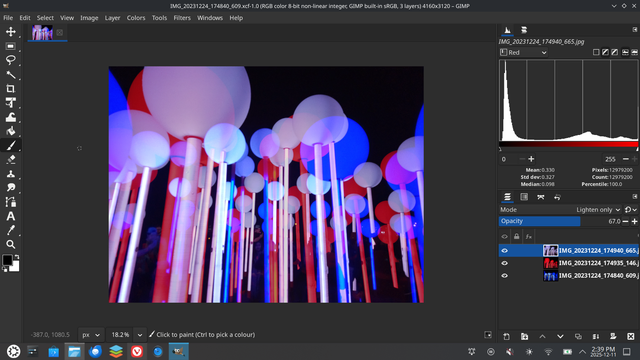Select the Paintbrush tool

(x=11, y=145)
